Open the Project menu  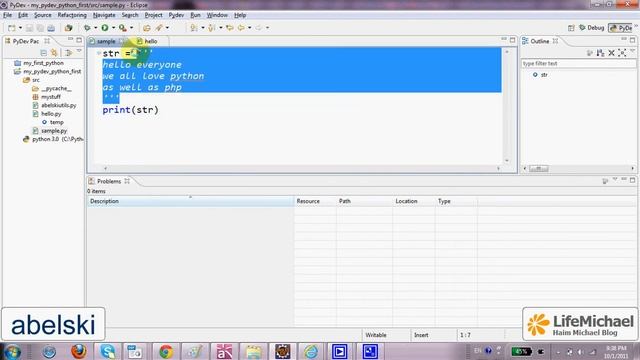pyautogui.click(x=153, y=15)
